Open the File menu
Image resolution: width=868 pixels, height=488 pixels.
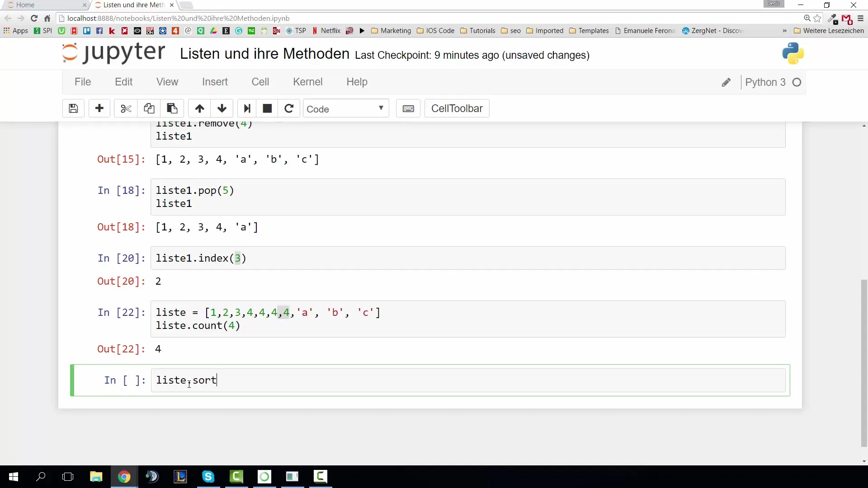point(83,82)
